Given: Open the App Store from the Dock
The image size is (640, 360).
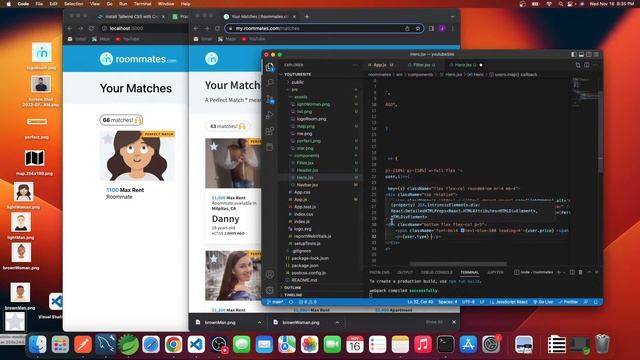Looking at the screenshot, I should click(x=468, y=344).
